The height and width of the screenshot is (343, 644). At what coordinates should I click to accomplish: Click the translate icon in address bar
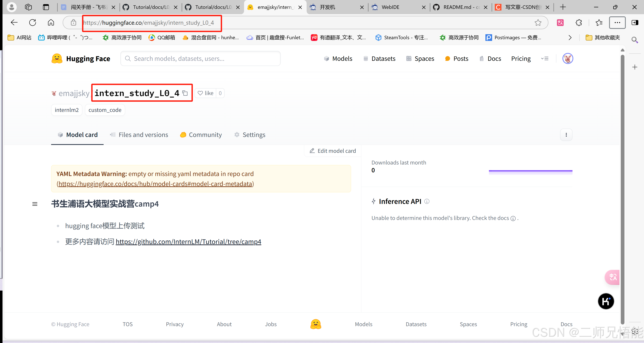[x=560, y=23]
